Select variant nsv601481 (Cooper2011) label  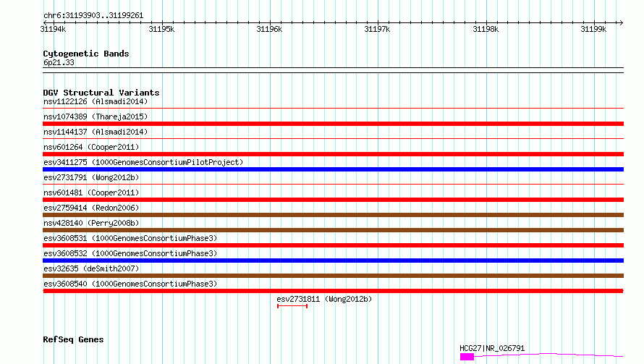[x=91, y=192]
